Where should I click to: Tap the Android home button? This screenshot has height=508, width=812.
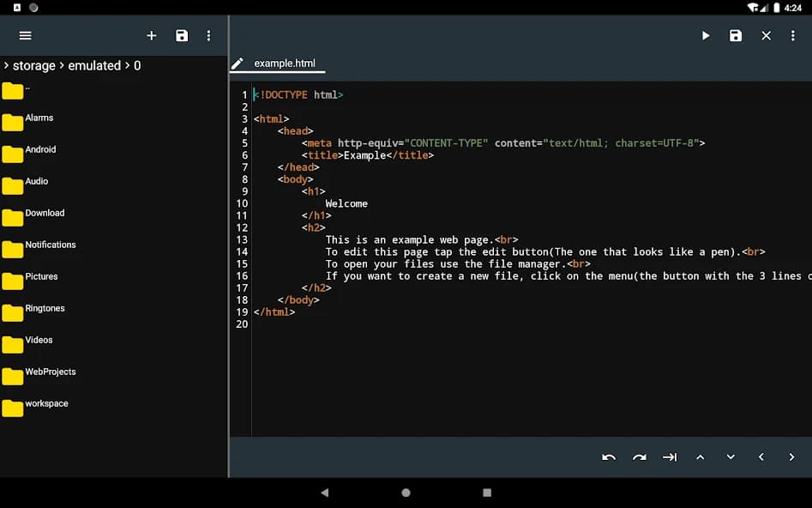[x=406, y=493]
